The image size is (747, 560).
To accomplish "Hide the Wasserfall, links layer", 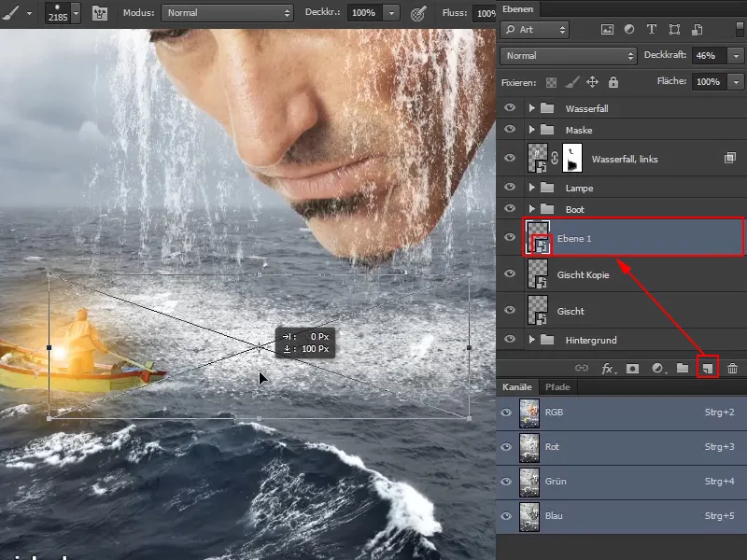I will 510,158.
